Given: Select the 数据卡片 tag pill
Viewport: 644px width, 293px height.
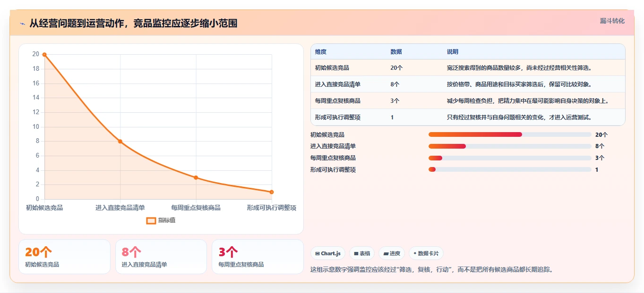Looking at the screenshot, I should (x=426, y=253).
